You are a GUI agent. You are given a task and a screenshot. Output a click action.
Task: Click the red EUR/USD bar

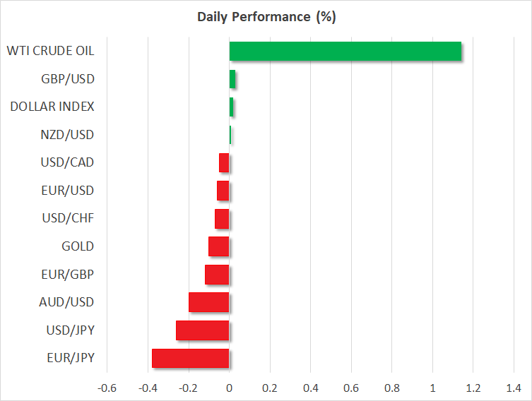(x=223, y=191)
